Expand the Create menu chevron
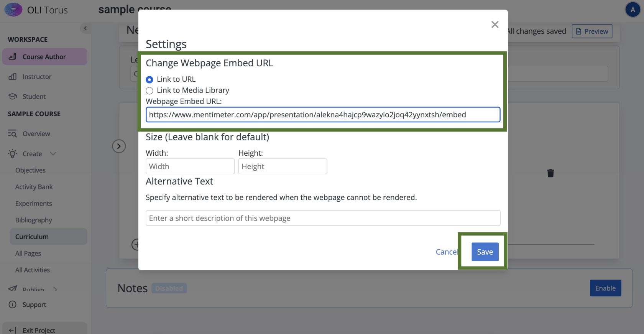Screen dimensions: 644x334 (53, 154)
